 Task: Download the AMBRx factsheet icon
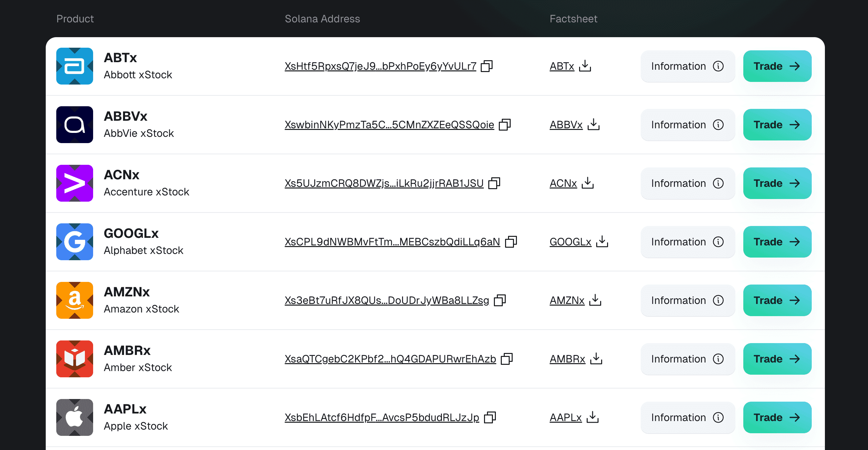596,359
